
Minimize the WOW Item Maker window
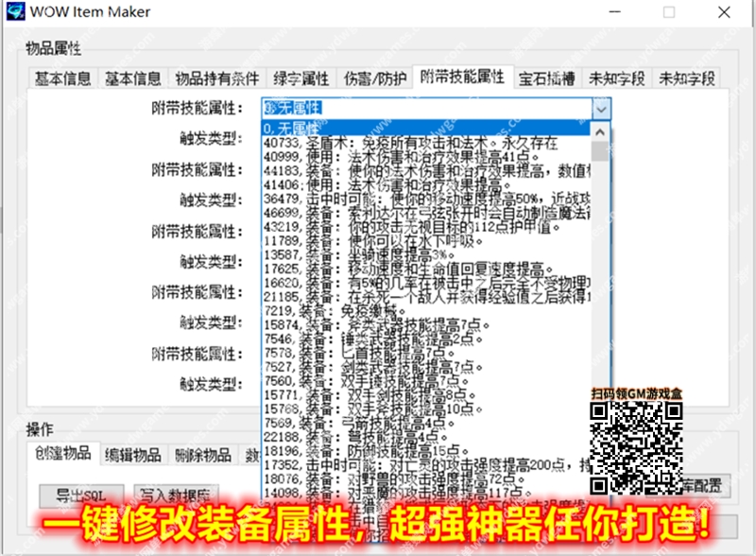point(615,11)
